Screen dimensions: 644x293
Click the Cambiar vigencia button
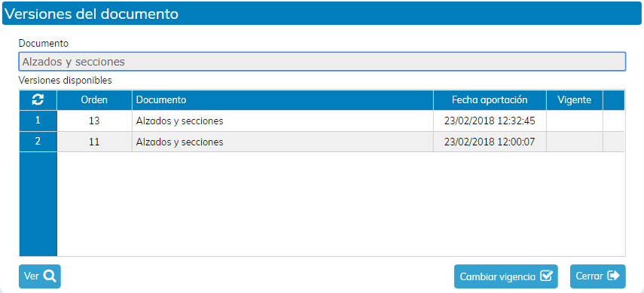tap(505, 276)
